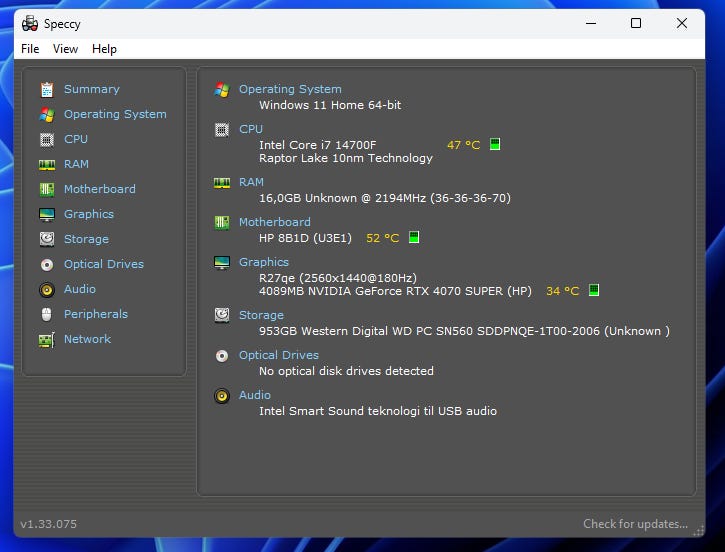Click the green CPU temperature indicator
This screenshot has width=725, height=552.
coord(495,144)
